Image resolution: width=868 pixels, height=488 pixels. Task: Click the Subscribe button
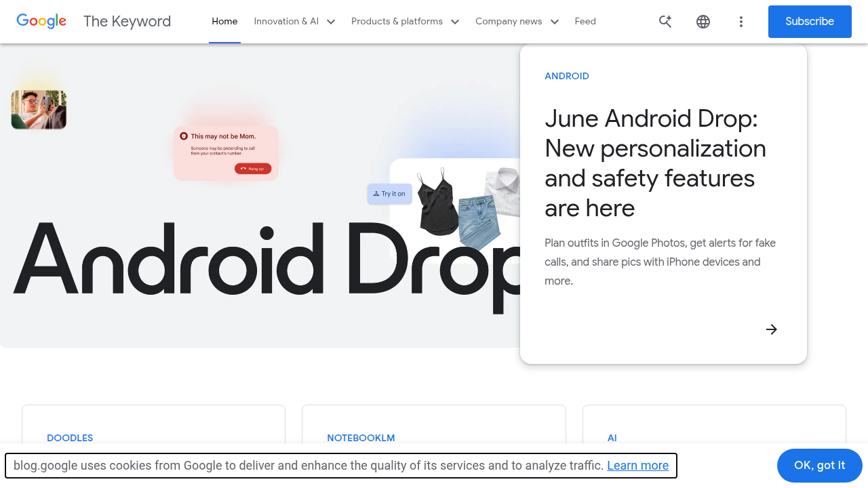pyautogui.click(x=810, y=22)
